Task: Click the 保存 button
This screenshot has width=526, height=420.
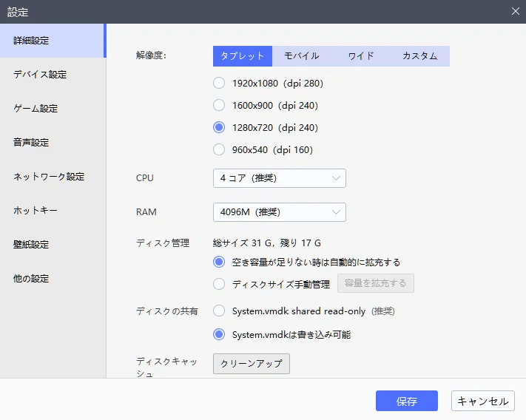Action: pyautogui.click(x=407, y=401)
